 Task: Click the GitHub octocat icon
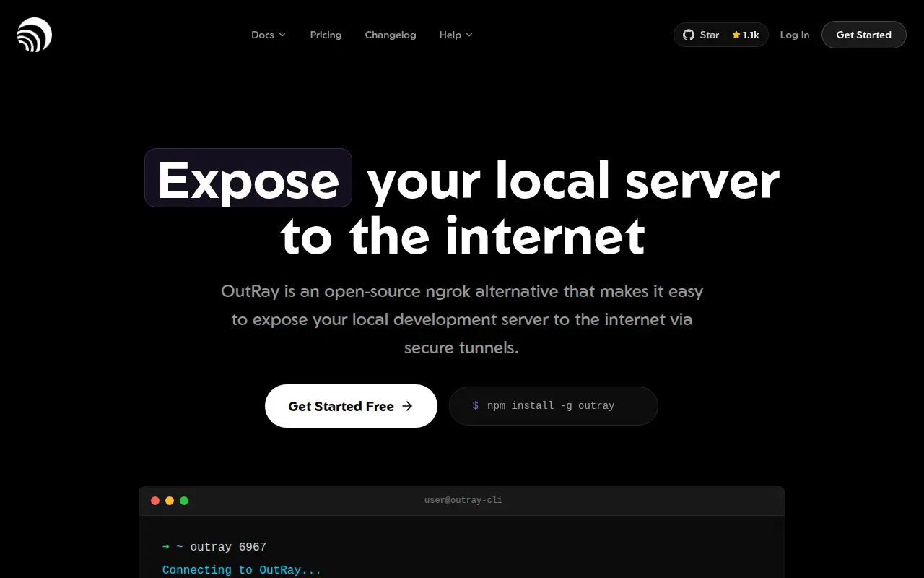point(689,35)
